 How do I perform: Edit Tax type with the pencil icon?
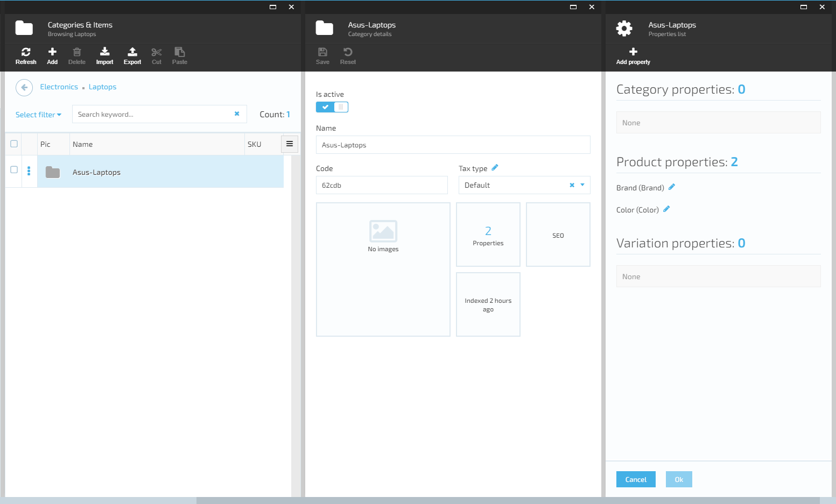[495, 167]
